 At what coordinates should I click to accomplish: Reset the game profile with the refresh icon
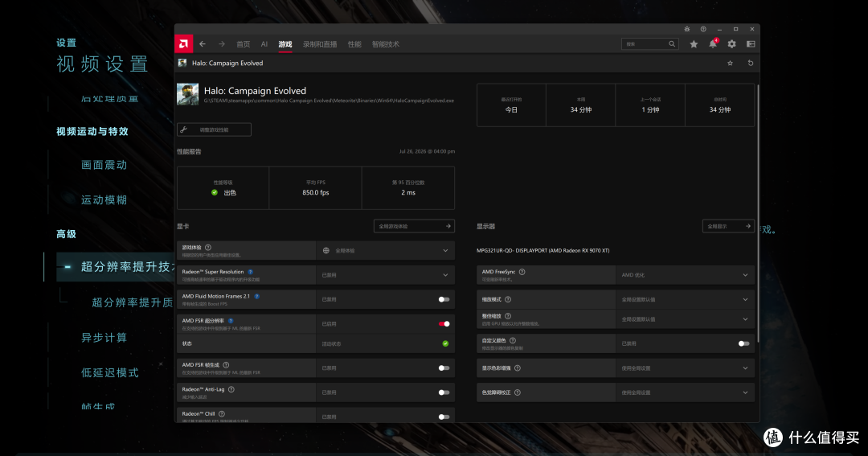[751, 64]
